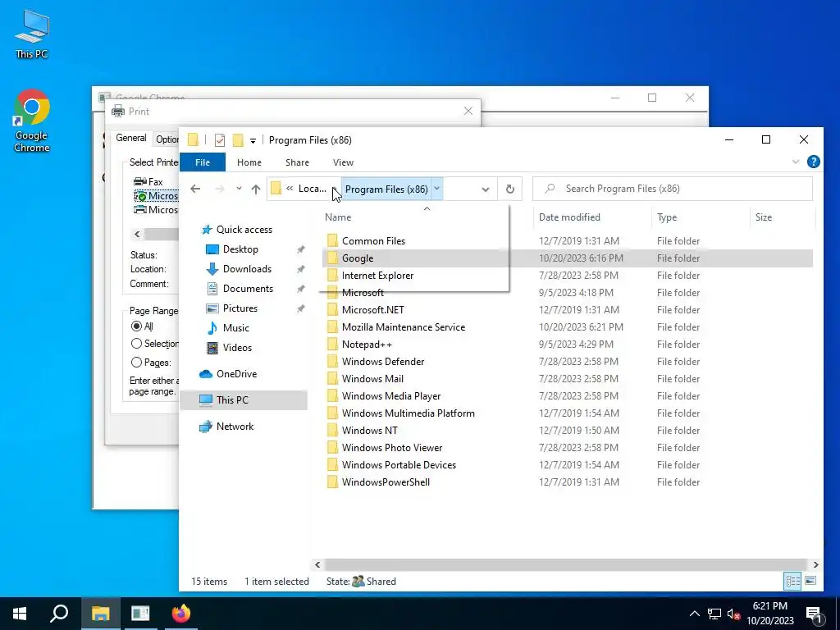Open Windows Start menu
The height and width of the screenshot is (630, 840).
[20, 614]
